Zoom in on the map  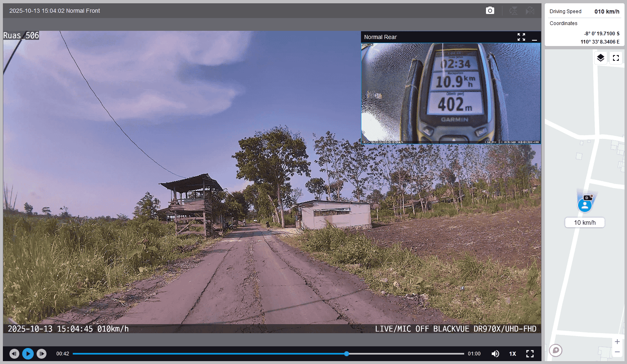point(617,342)
